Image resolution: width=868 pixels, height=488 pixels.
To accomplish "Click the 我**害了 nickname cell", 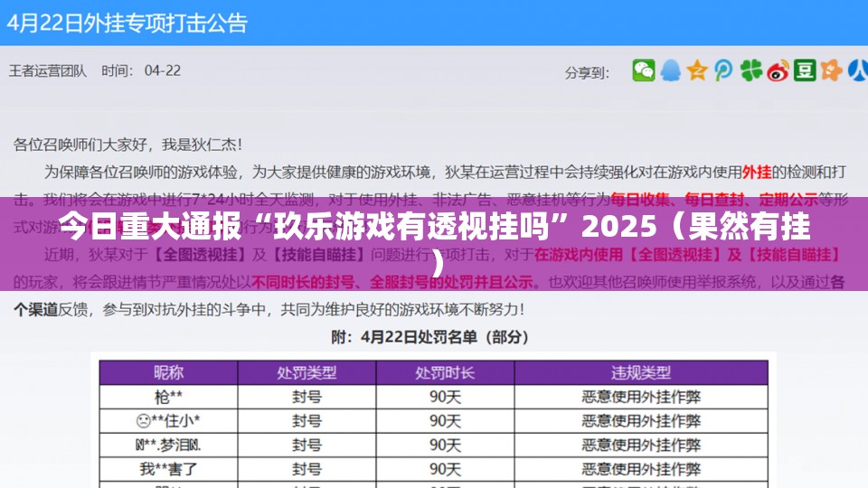I will 168,469.
